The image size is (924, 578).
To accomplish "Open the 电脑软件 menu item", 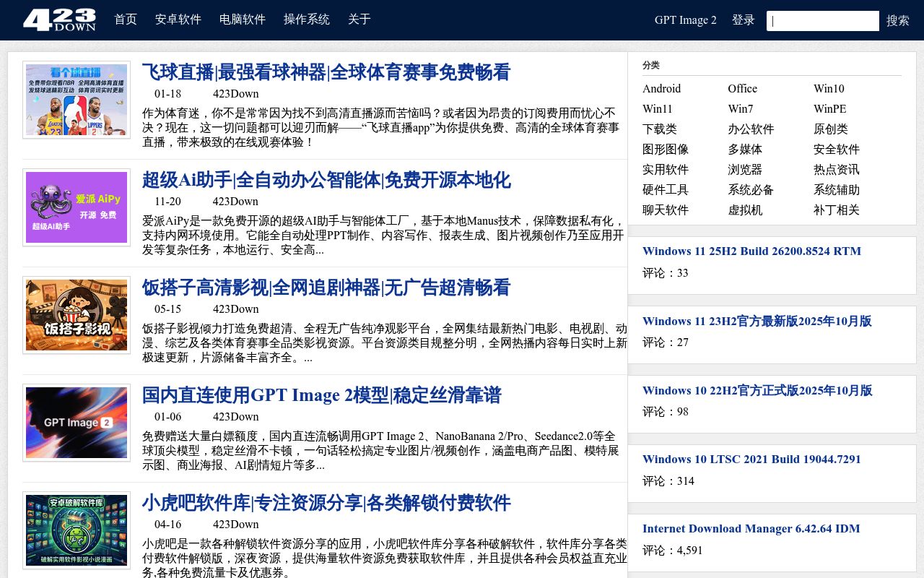I will coord(243,20).
